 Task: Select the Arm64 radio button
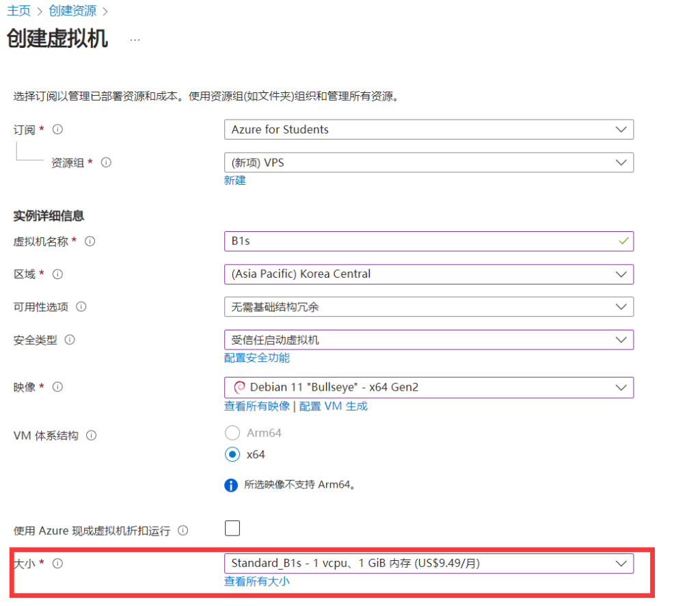pos(232,432)
